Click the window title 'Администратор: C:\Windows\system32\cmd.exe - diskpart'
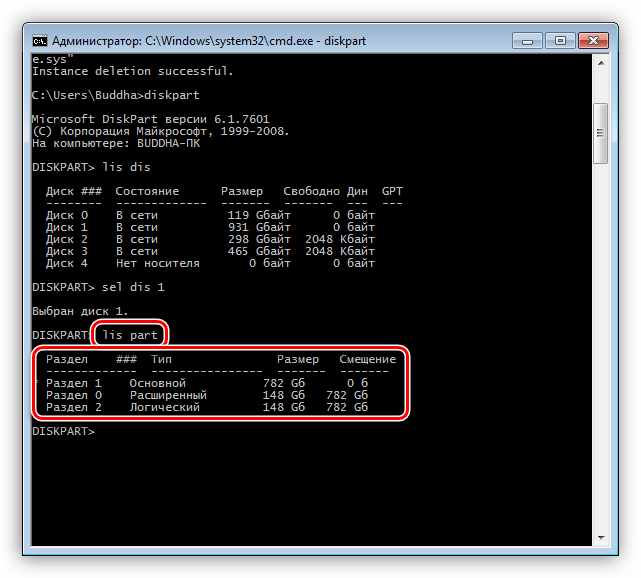Viewport: 641px width, 578px height. pos(209,41)
